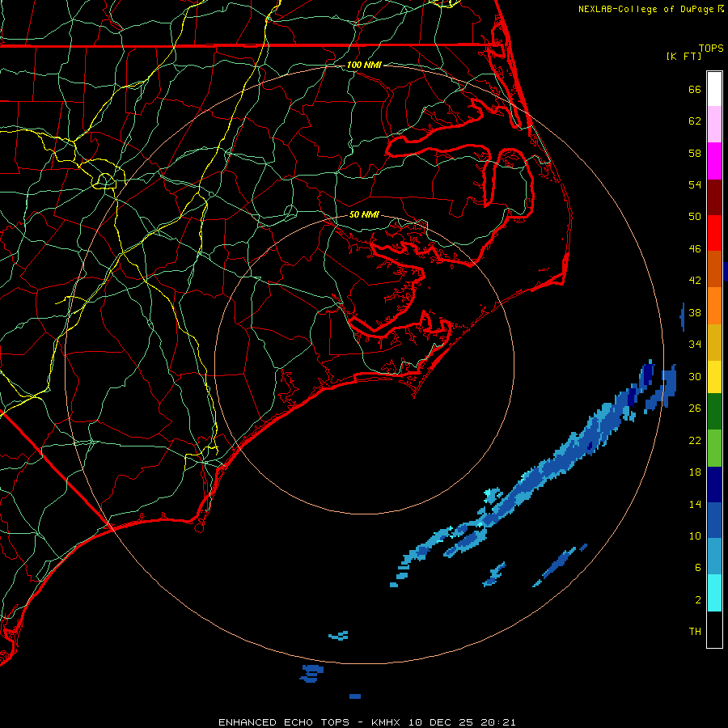This screenshot has width=728, height=728.
Task: Click the '2' legend value
Action: (698, 600)
